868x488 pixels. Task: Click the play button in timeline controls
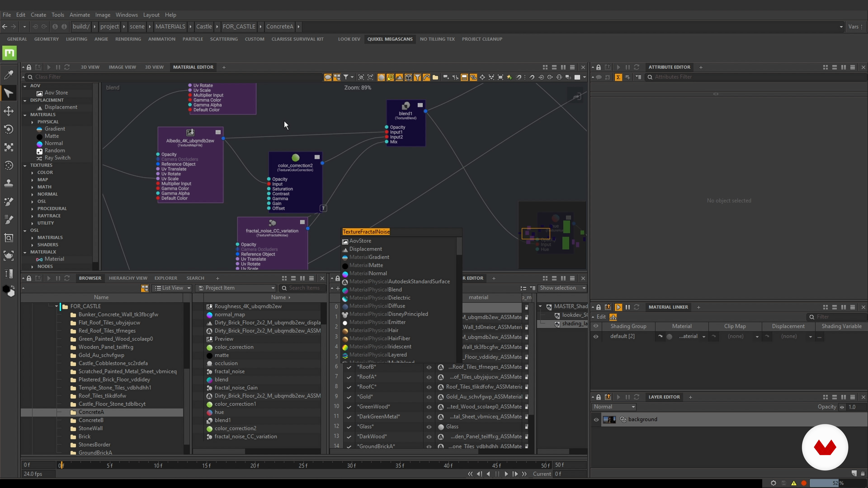tap(506, 474)
